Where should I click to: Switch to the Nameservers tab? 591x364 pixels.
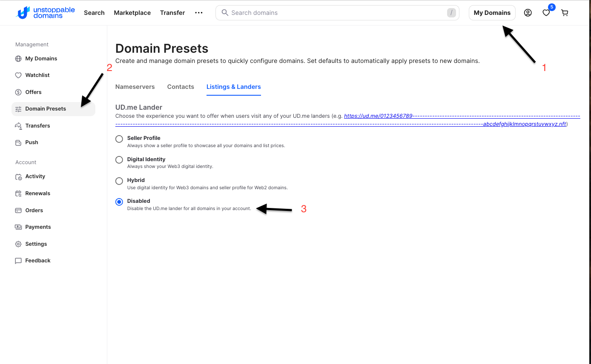[135, 87]
